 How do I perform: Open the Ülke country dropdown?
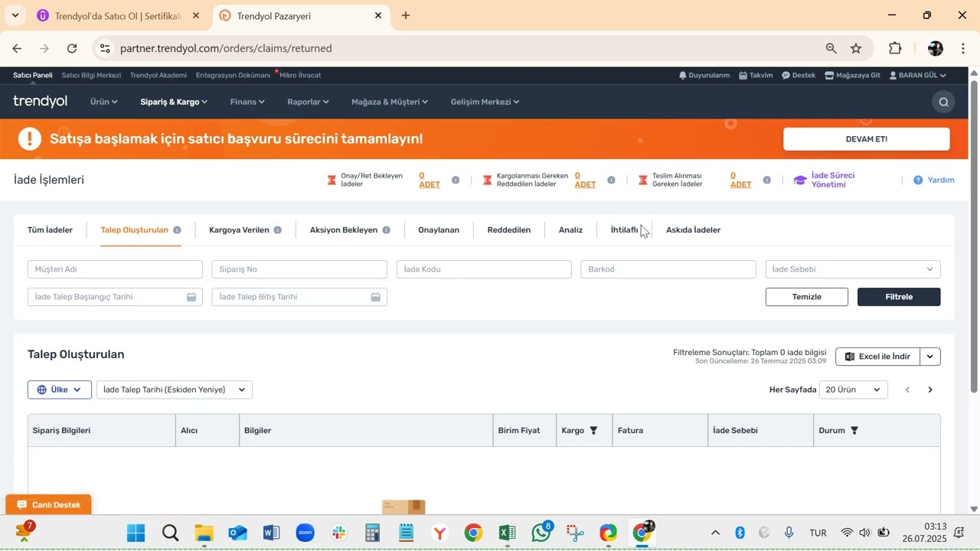(60, 390)
